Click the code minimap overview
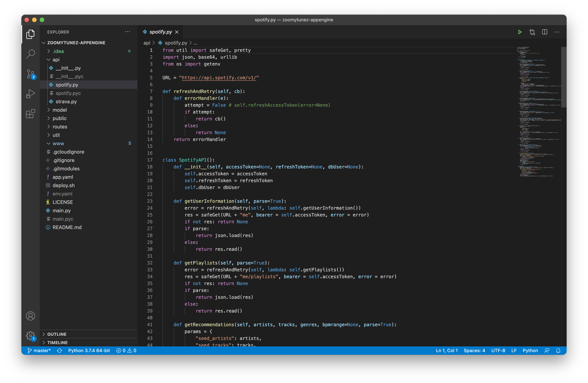The width and height of the screenshot is (588, 383). [539, 111]
